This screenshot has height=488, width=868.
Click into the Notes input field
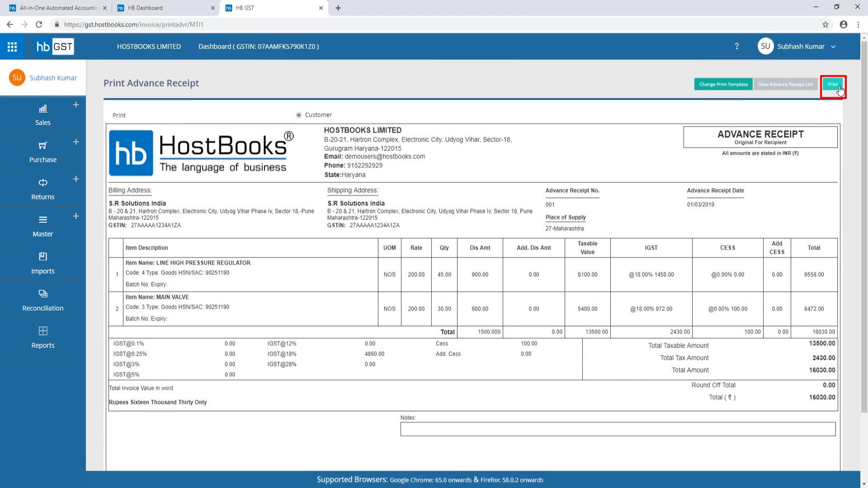pos(618,429)
